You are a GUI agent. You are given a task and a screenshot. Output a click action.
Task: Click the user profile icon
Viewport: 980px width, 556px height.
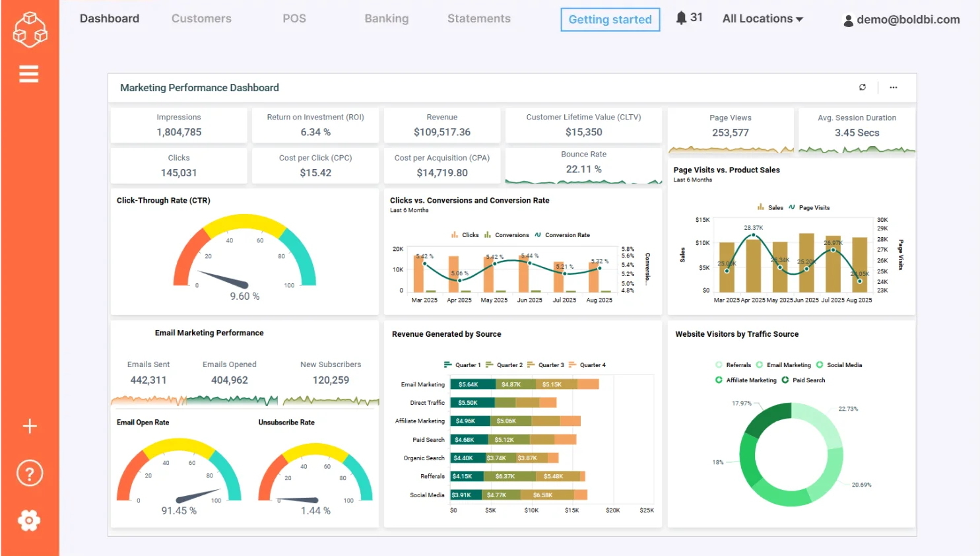848,20
